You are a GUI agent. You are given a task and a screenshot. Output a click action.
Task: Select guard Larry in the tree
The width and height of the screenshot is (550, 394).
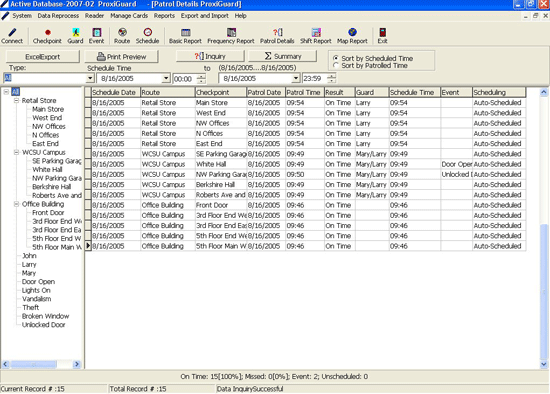(29, 264)
